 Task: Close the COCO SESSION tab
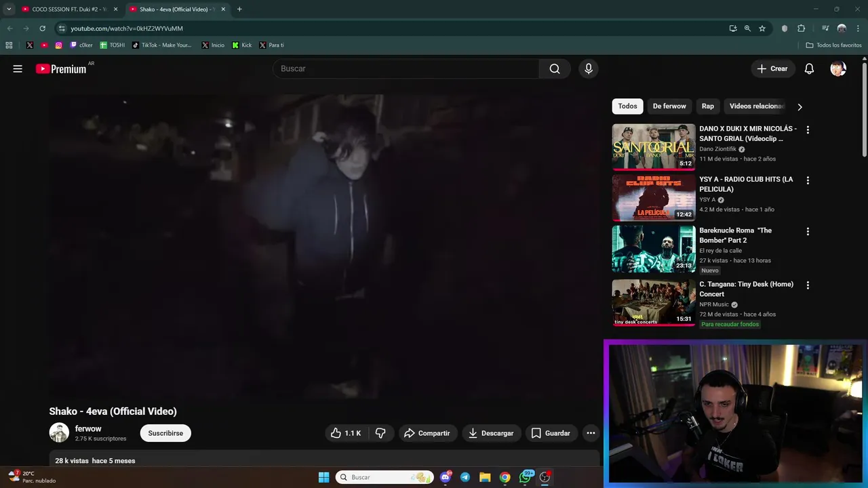115,9
